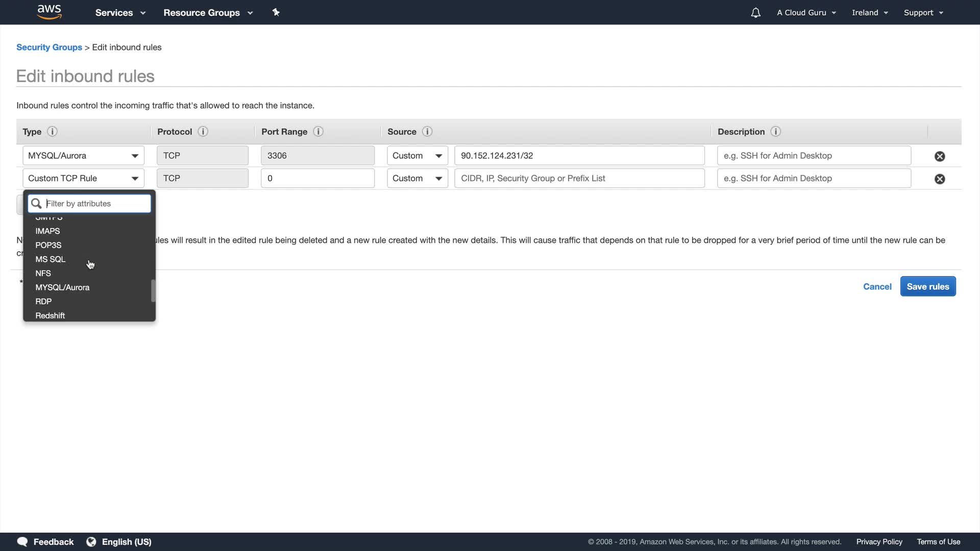The image size is (980, 551).
Task: Click the Source column info icon
Action: (x=427, y=132)
